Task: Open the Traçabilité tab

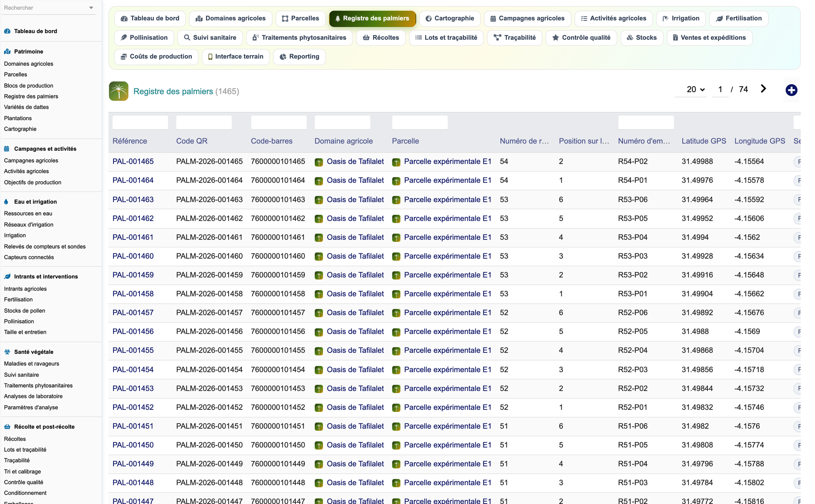Action: [x=515, y=38]
